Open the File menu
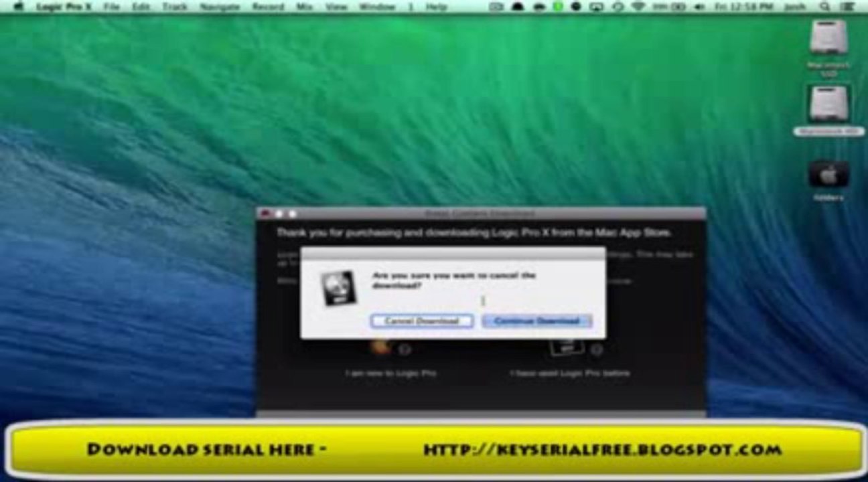The width and height of the screenshot is (868, 482). [112, 7]
